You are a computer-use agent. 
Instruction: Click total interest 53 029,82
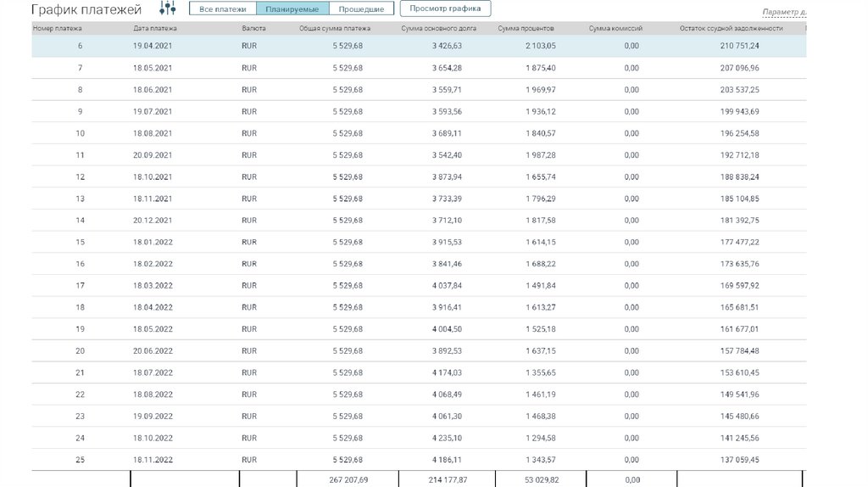[542, 480]
